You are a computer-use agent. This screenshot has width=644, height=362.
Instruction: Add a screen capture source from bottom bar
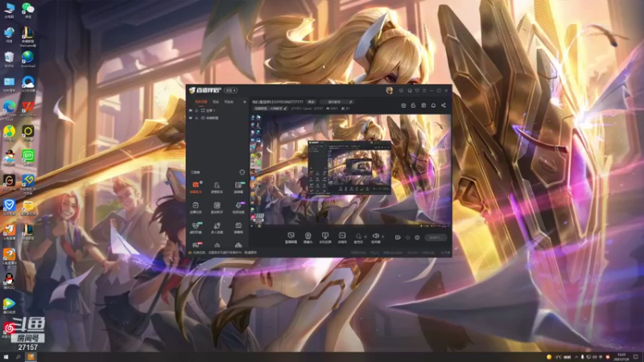point(291,237)
